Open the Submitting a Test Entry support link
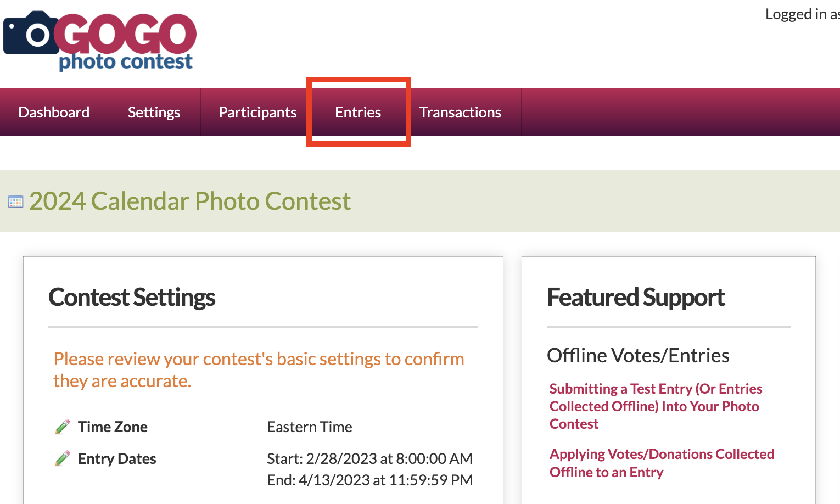 pos(656,406)
